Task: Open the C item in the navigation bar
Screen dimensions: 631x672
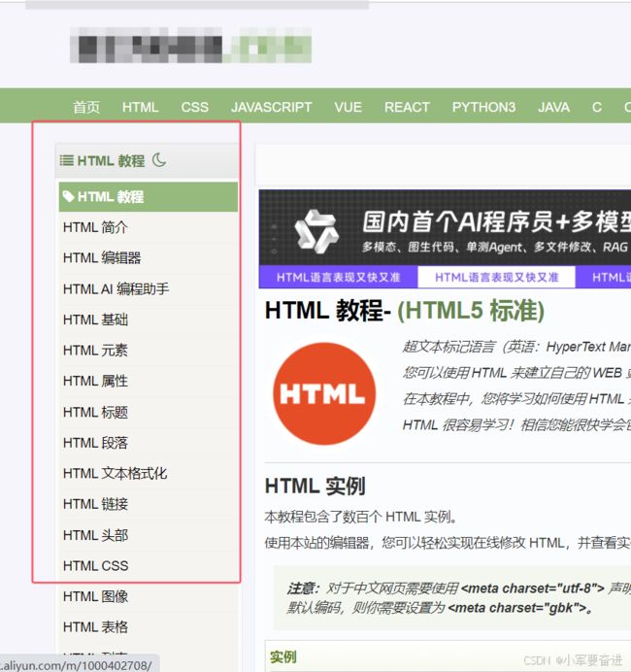Action: [x=597, y=107]
